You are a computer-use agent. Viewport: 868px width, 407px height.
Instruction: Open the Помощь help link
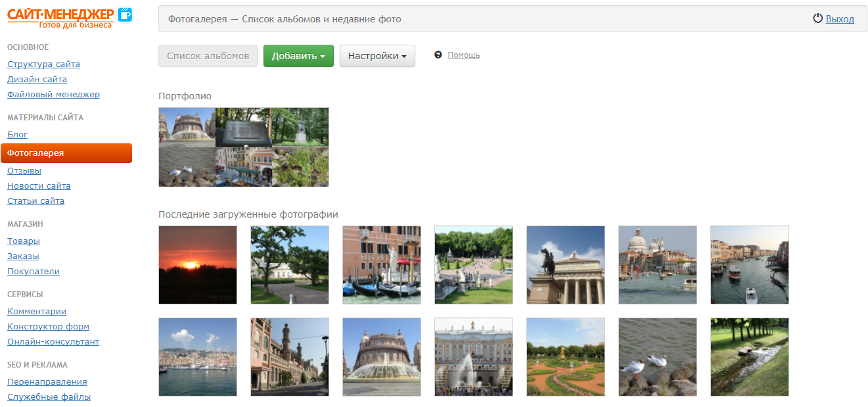464,55
